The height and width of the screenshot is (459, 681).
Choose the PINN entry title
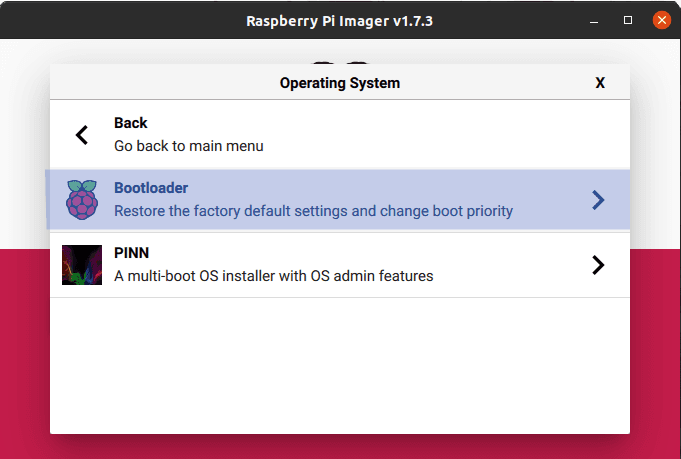coord(131,253)
